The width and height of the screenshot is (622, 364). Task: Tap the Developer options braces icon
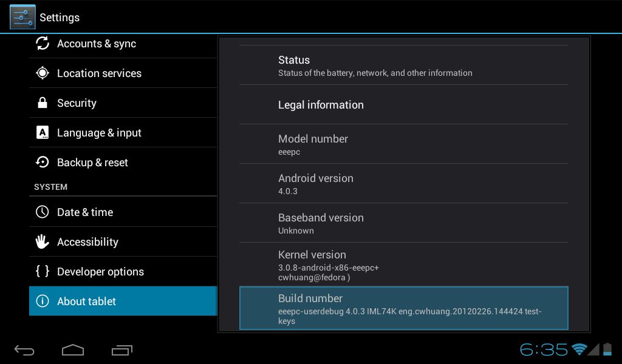tap(43, 271)
